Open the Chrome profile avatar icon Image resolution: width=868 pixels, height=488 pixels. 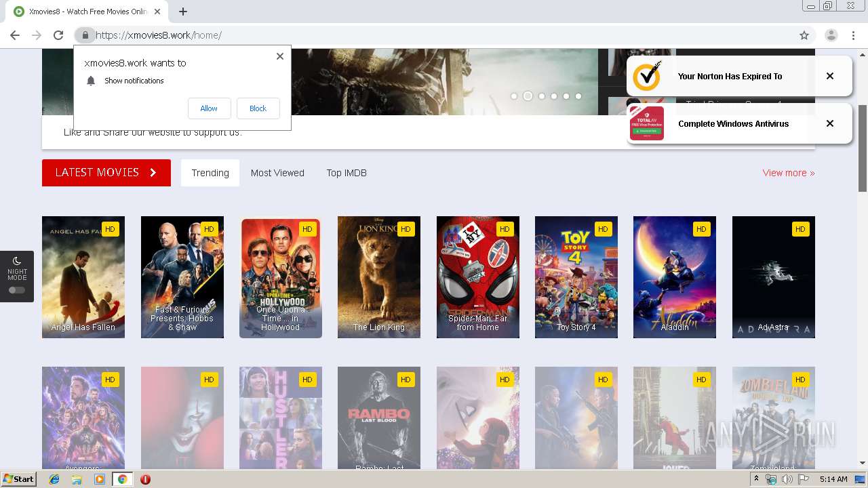click(831, 35)
